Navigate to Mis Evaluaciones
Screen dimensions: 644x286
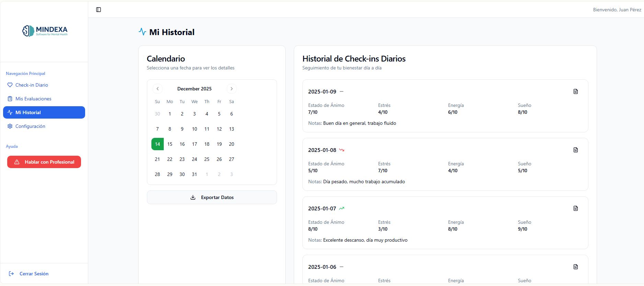(33, 99)
